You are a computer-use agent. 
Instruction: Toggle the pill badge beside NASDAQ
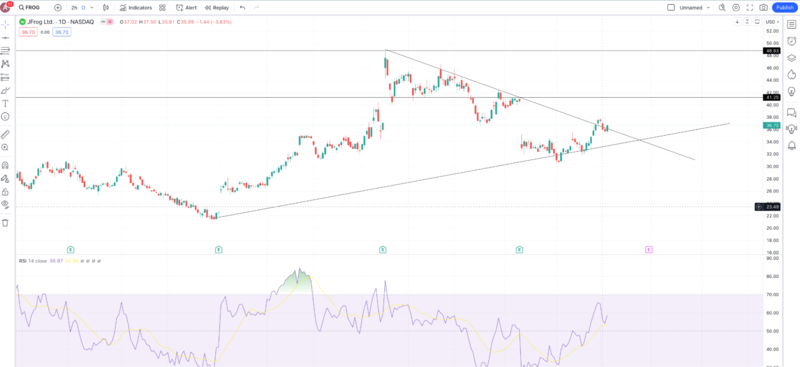[107, 22]
